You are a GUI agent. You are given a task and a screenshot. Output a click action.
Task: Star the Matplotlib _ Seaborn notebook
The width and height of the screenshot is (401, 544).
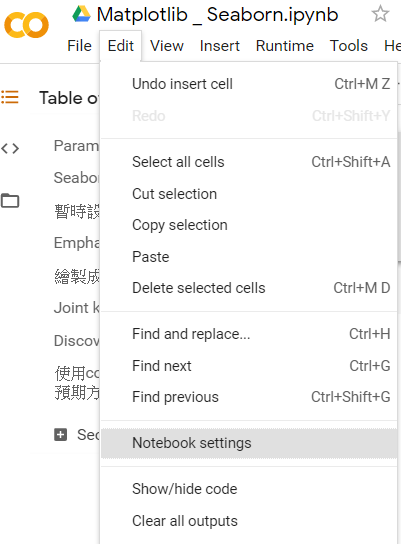380,14
